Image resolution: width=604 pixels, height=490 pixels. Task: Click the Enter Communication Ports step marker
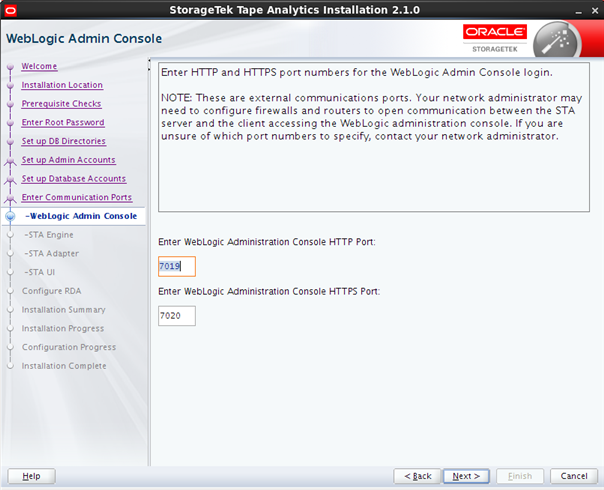(x=10, y=198)
